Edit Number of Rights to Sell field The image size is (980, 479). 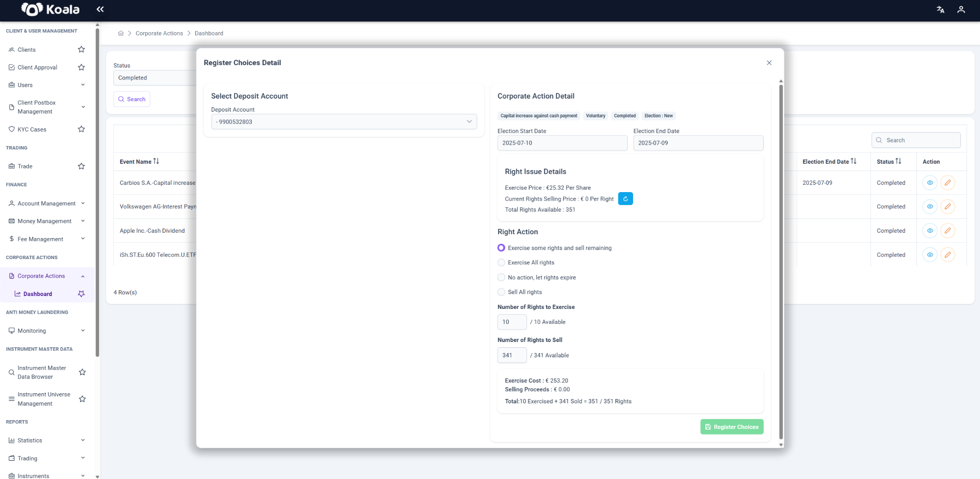[512, 355]
